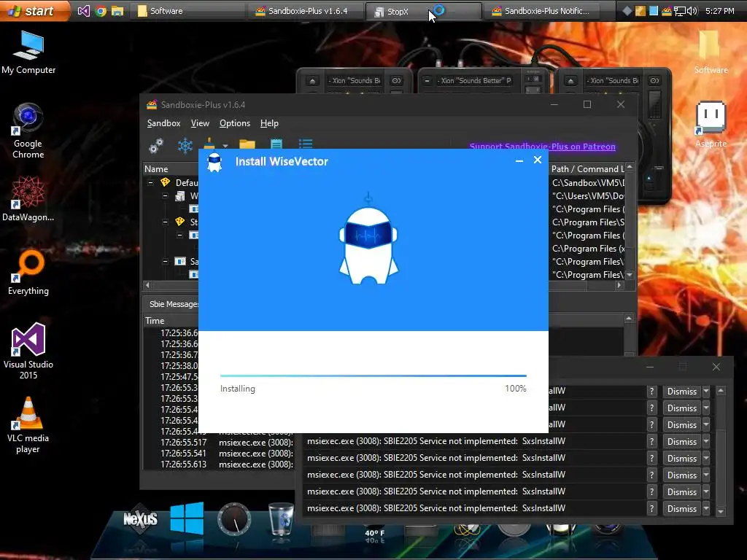The width and height of the screenshot is (747, 560).
Task: Click the broom cleanup icon in Sandboxie toolbar
Action: pos(209,144)
